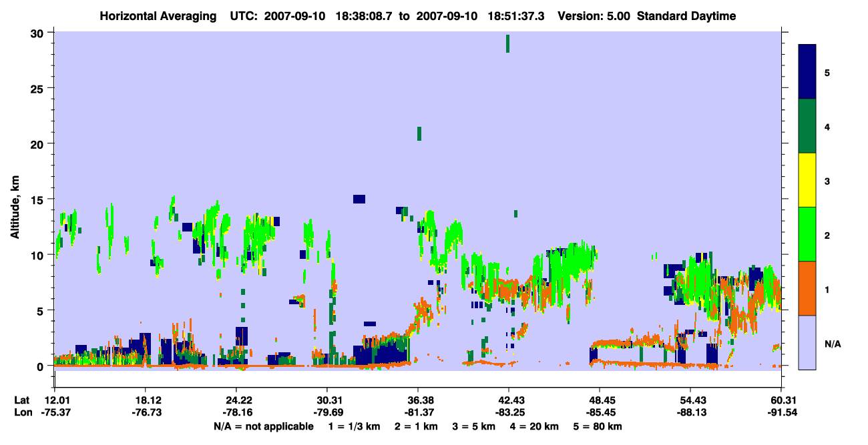This screenshot has height=445, width=868.
Task: Click the altitude tick label 10
Action: tap(39, 255)
